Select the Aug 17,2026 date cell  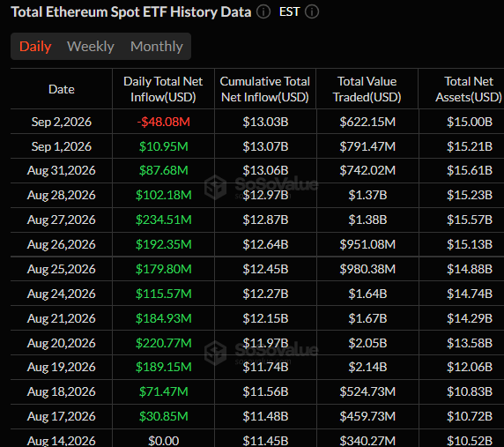62,416
